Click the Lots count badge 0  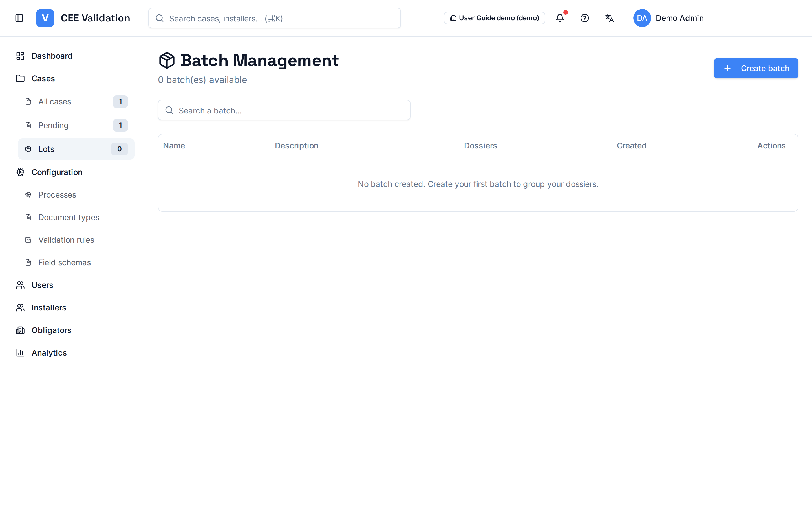click(120, 149)
